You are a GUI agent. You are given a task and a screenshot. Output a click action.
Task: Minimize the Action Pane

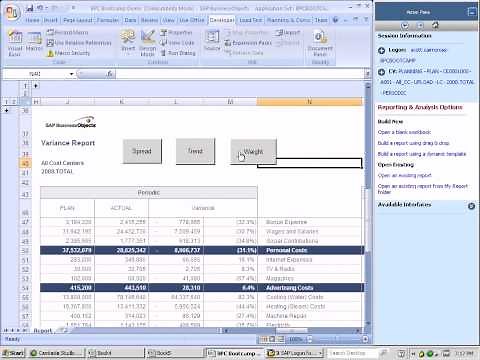coord(472,12)
